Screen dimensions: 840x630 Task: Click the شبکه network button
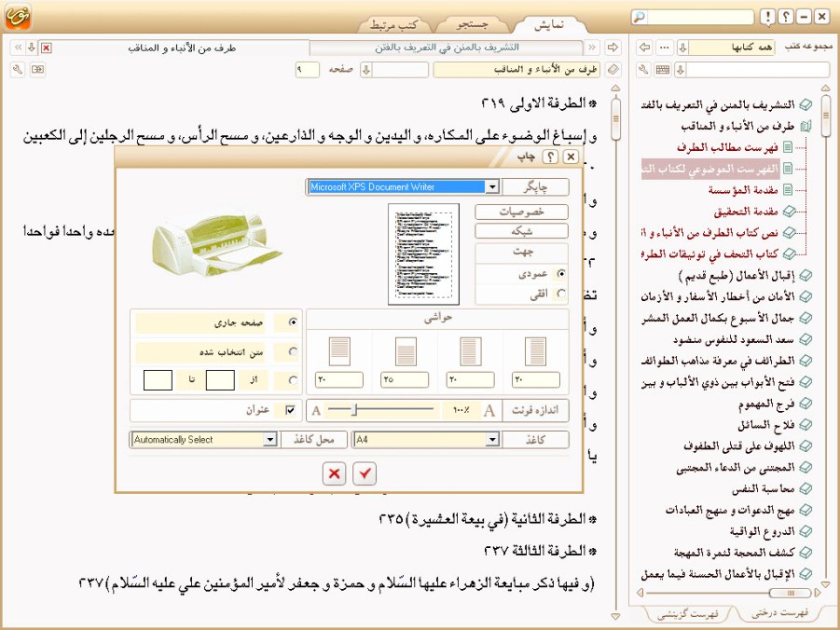coord(521,231)
